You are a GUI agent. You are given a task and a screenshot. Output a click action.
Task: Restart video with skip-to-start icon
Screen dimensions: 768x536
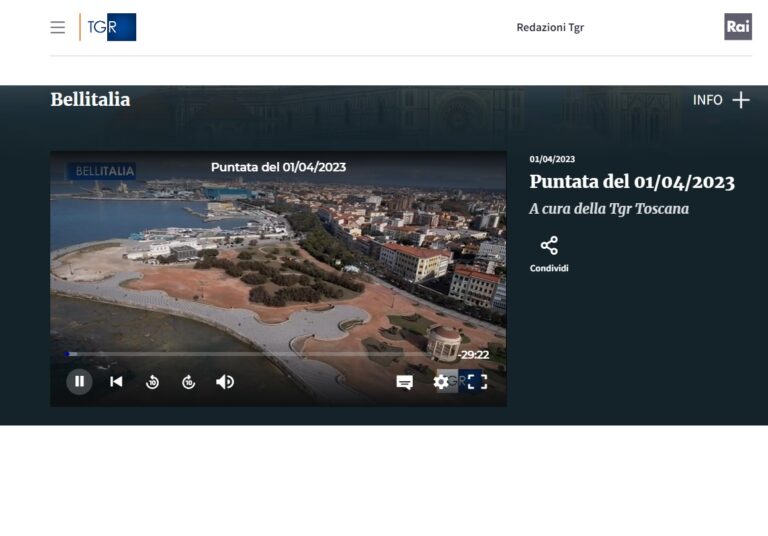click(x=116, y=381)
